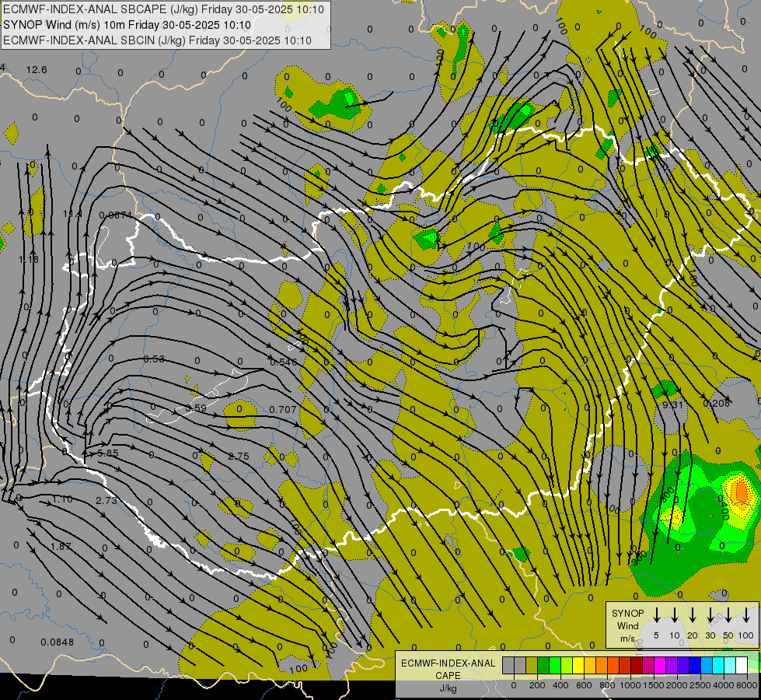Click the 1.18 map value

tap(29, 260)
